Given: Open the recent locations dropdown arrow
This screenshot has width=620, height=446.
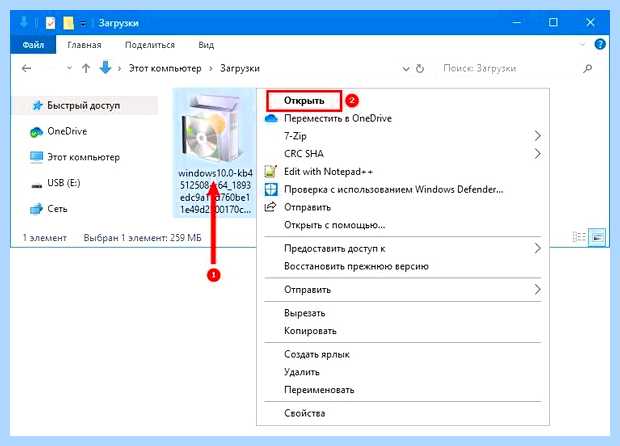Looking at the screenshot, I should coord(69,68).
